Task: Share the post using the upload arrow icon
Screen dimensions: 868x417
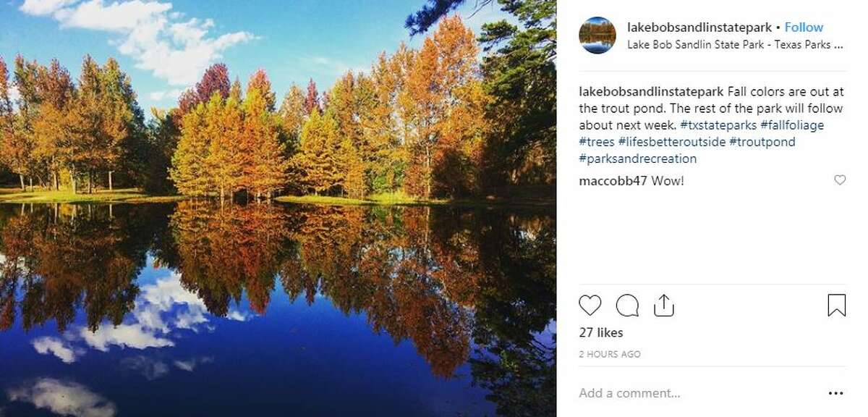Action: click(663, 305)
